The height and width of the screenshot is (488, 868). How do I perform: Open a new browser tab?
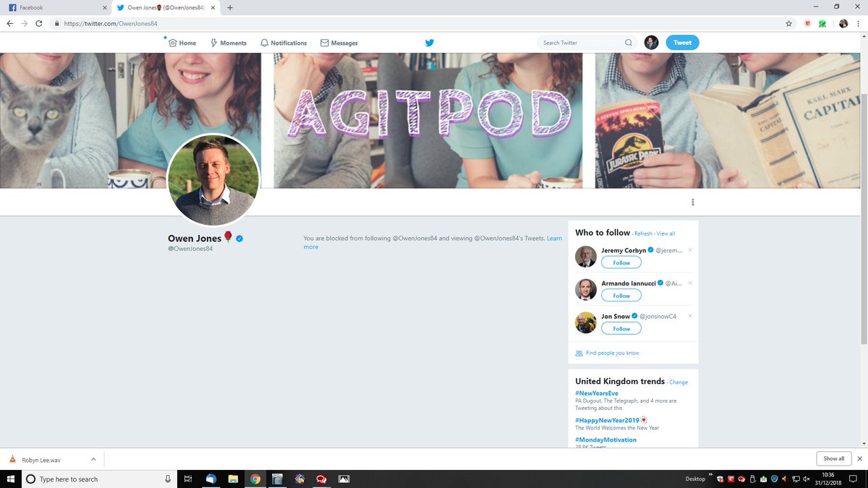point(230,7)
